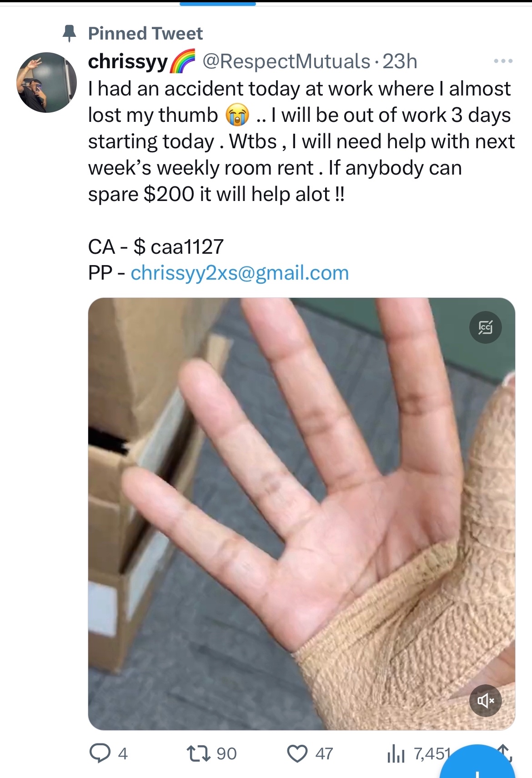Open the bandaged hand video

click(301, 514)
